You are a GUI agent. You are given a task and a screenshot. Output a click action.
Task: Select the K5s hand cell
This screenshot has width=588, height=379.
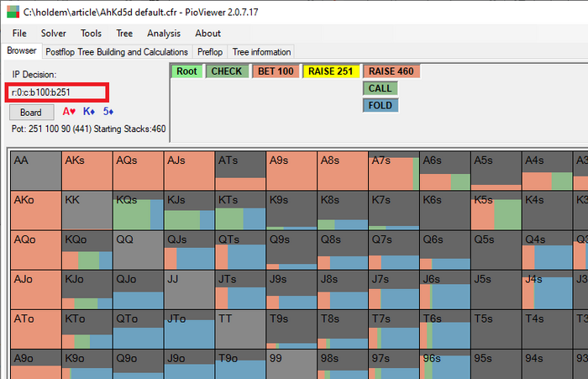point(496,211)
